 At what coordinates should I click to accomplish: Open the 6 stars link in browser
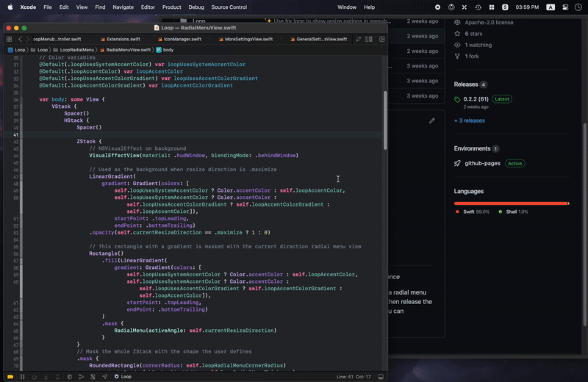click(468, 34)
